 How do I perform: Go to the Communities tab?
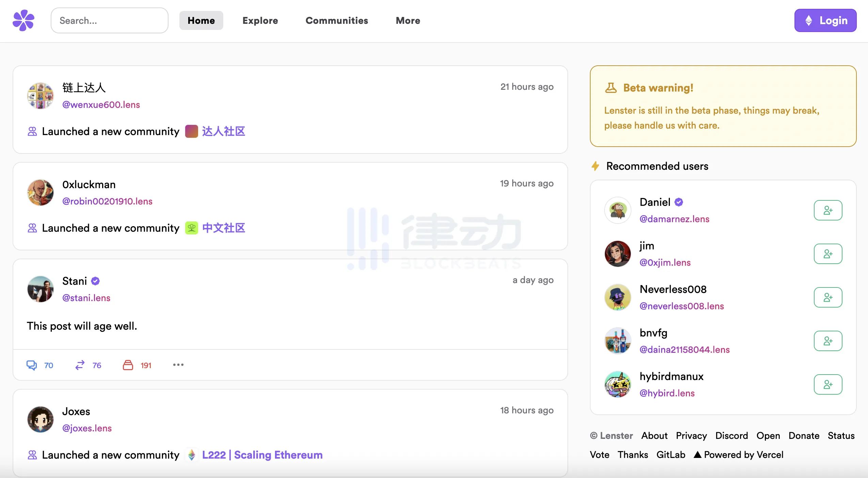pyautogui.click(x=337, y=20)
